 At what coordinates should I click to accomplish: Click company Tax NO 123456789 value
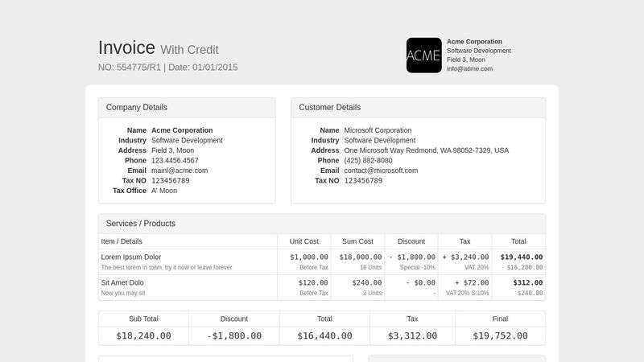point(171,180)
